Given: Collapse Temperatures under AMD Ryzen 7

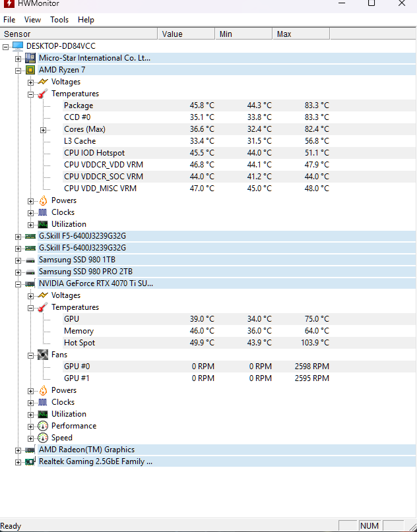Looking at the screenshot, I should [x=30, y=94].
